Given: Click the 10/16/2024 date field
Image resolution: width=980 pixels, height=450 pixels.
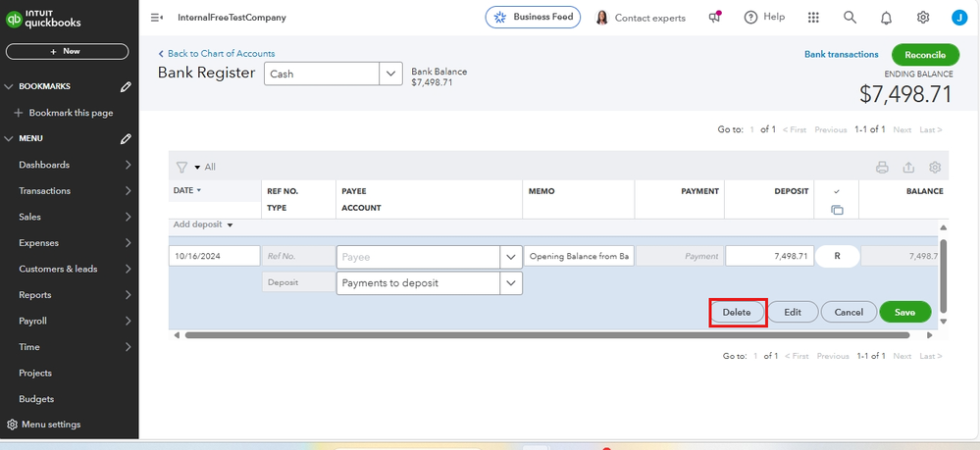Looking at the screenshot, I should (215, 256).
